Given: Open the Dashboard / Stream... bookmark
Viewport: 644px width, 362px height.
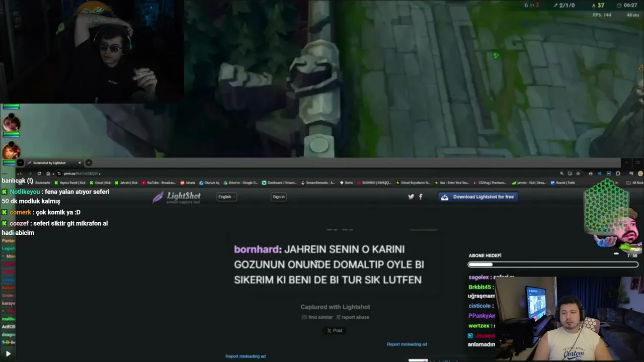Looking at the screenshot, I should click(x=279, y=183).
